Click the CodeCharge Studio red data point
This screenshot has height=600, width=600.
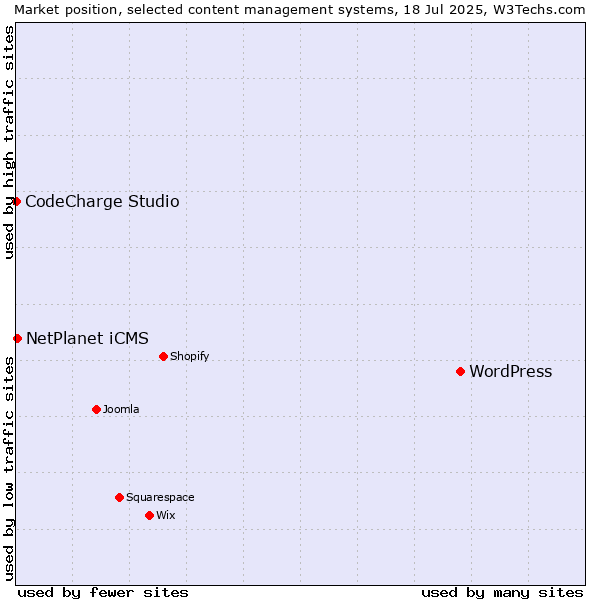pos(16,201)
